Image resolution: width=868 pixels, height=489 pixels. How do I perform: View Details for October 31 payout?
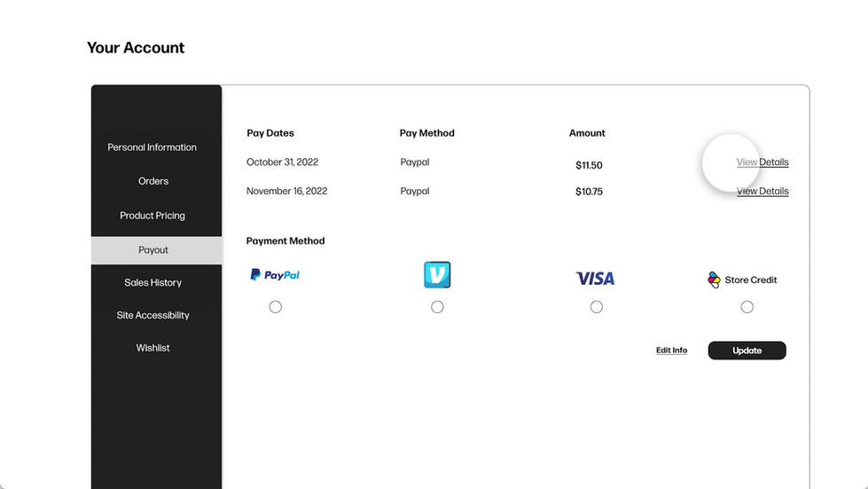pos(762,162)
